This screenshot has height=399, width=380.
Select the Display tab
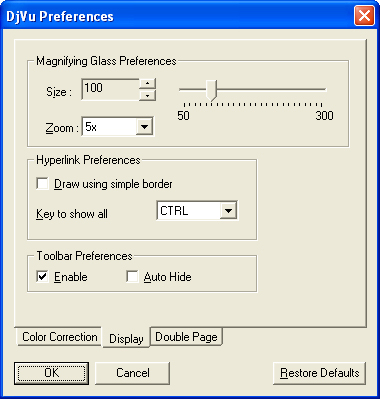click(x=126, y=338)
